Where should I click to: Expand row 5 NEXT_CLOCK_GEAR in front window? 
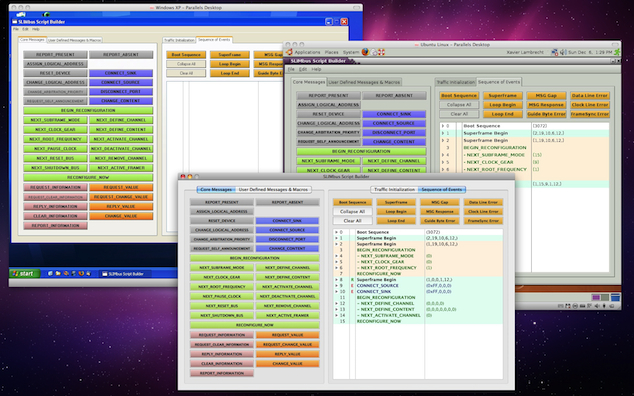tap(336, 262)
